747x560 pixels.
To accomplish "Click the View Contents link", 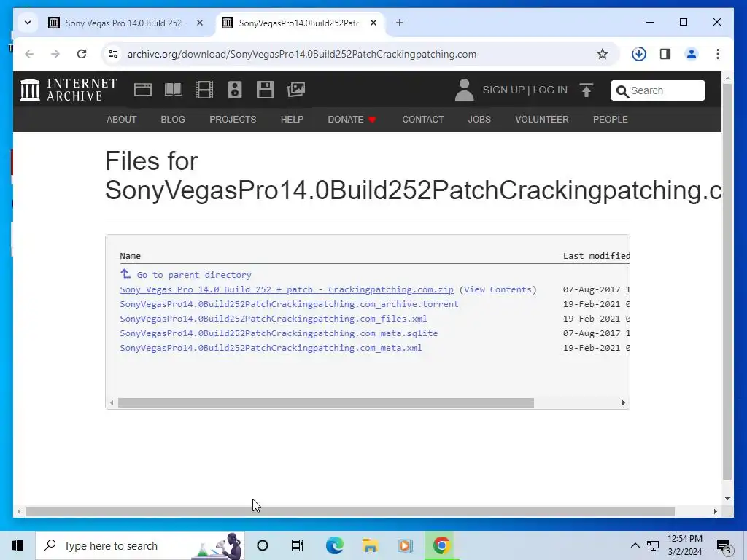I will (498, 289).
